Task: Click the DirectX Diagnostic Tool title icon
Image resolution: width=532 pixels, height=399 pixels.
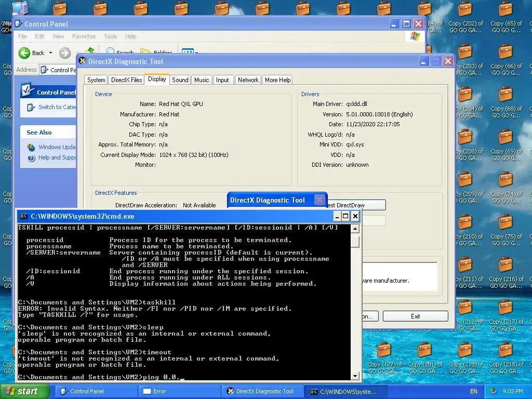Action: (x=82, y=61)
